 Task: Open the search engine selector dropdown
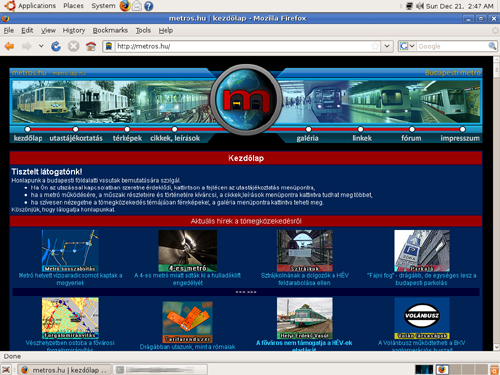[x=407, y=46]
